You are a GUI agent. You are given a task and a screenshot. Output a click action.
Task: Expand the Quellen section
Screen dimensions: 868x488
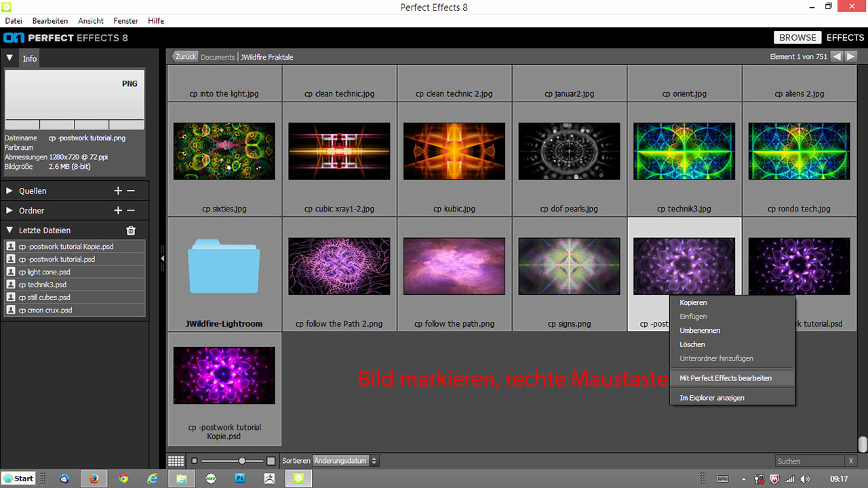(9, 191)
